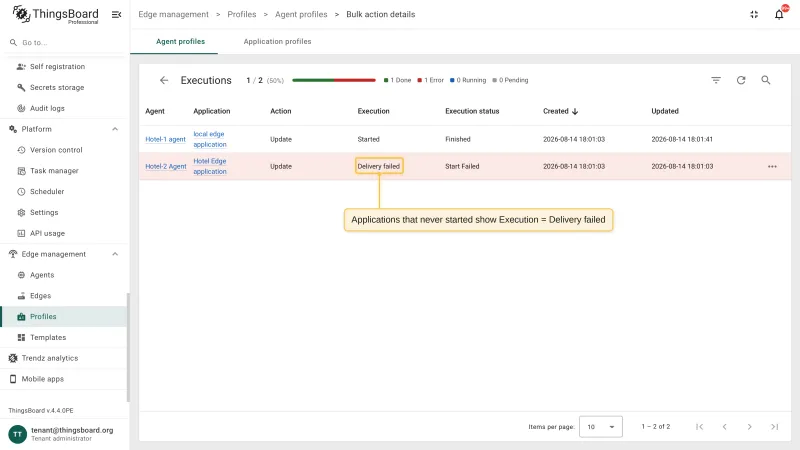Open the items per page dropdown
The height and width of the screenshot is (450, 800).
click(601, 427)
